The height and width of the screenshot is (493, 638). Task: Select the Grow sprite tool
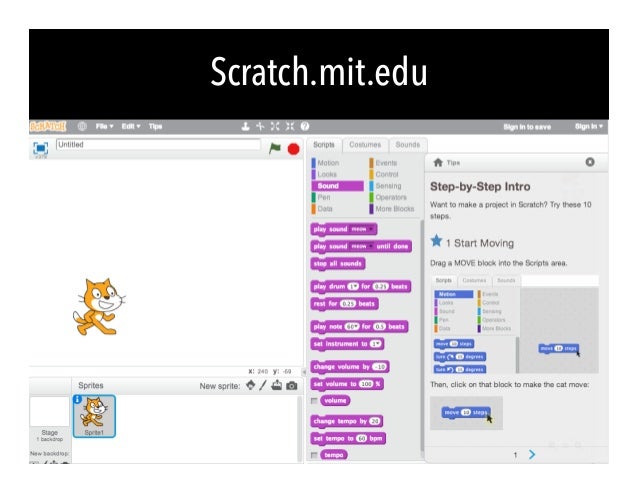(275, 127)
